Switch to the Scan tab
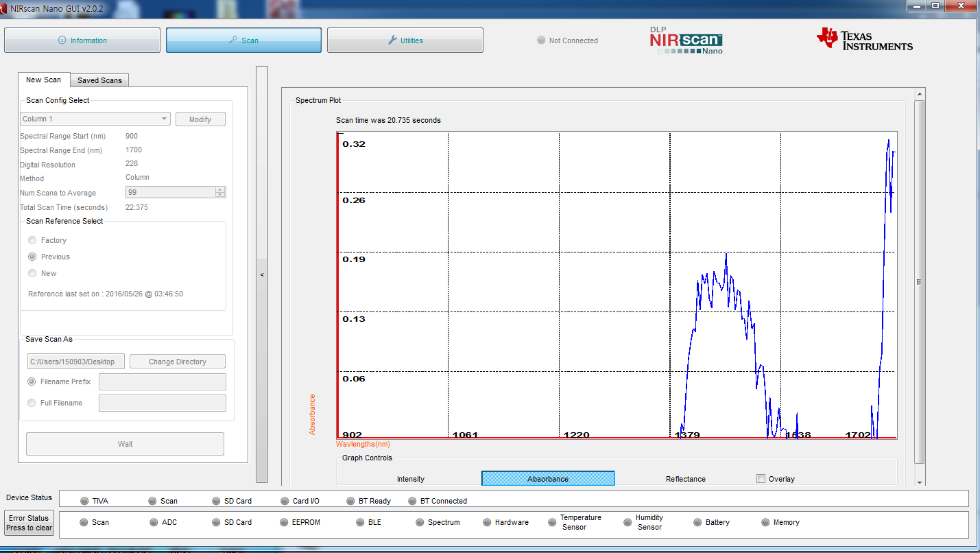Viewport: 980px width, 553px height. click(x=243, y=40)
